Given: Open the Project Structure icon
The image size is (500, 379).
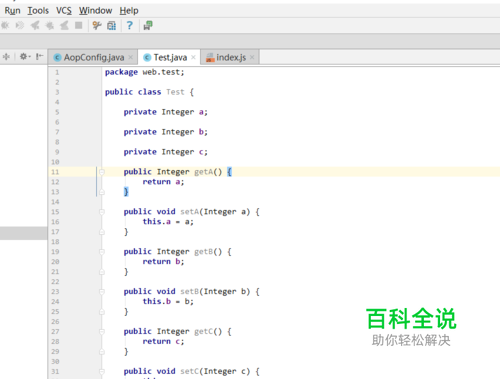Looking at the screenshot, I should 112,25.
